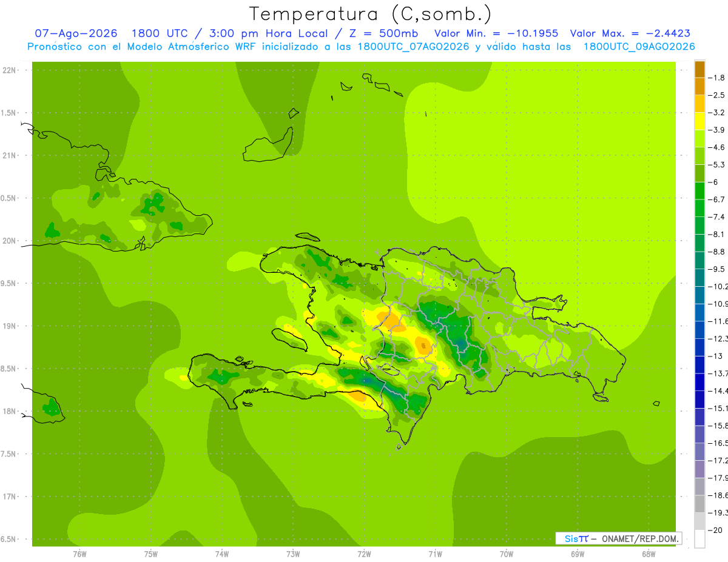Click the "17N" latitude axis label
728x562 pixels.
(x=9, y=497)
